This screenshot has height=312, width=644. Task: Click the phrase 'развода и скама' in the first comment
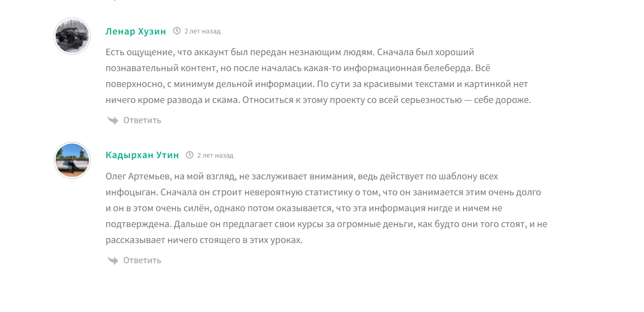point(208,100)
